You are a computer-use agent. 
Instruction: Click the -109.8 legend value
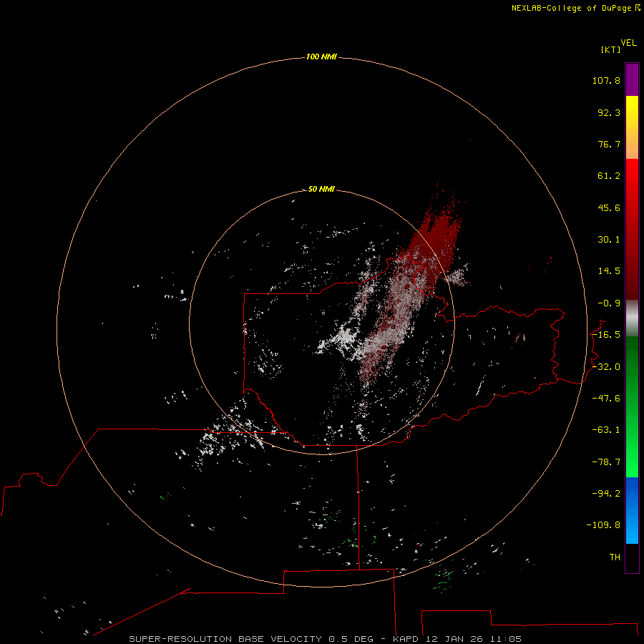click(603, 525)
